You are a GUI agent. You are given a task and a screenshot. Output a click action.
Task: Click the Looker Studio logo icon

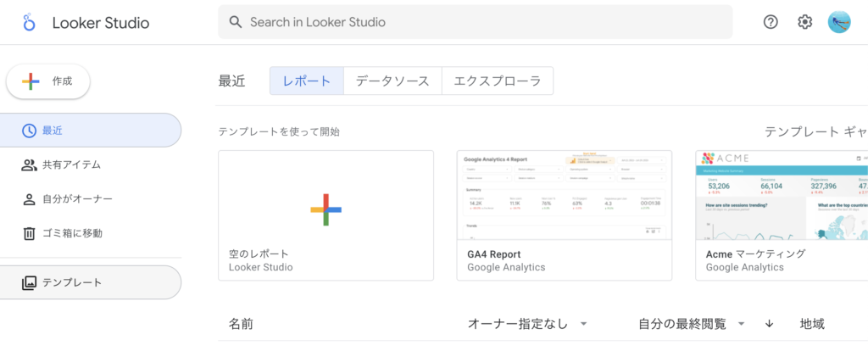[x=29, y=23]
